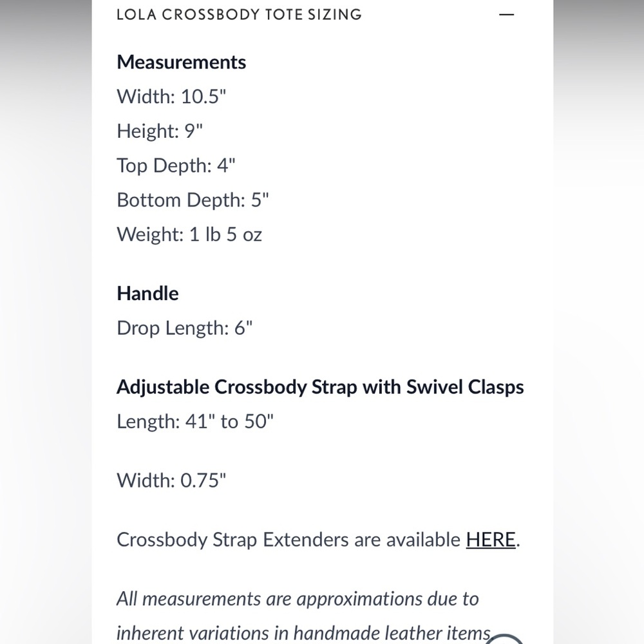The height and width of the screenshot is (644, 644).
Task: Click the Drop Length: 6" line
Action: click(184, 328)
